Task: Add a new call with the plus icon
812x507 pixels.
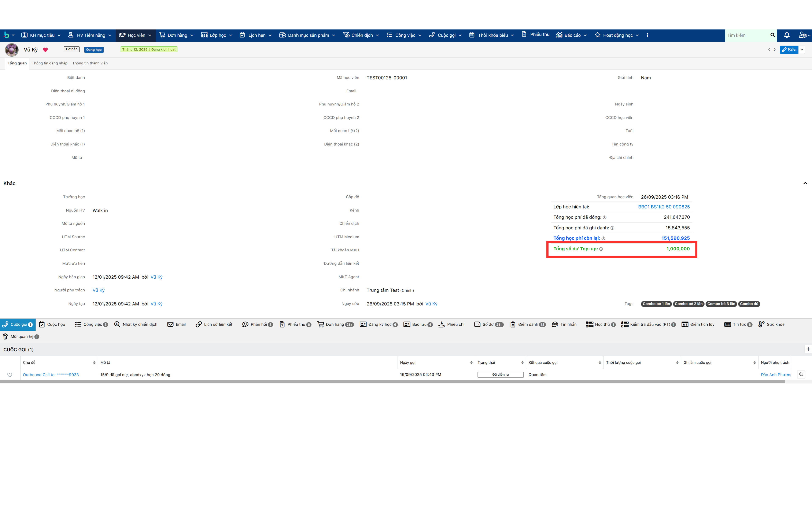Action: pyautogui.click(x=808, y=349)
